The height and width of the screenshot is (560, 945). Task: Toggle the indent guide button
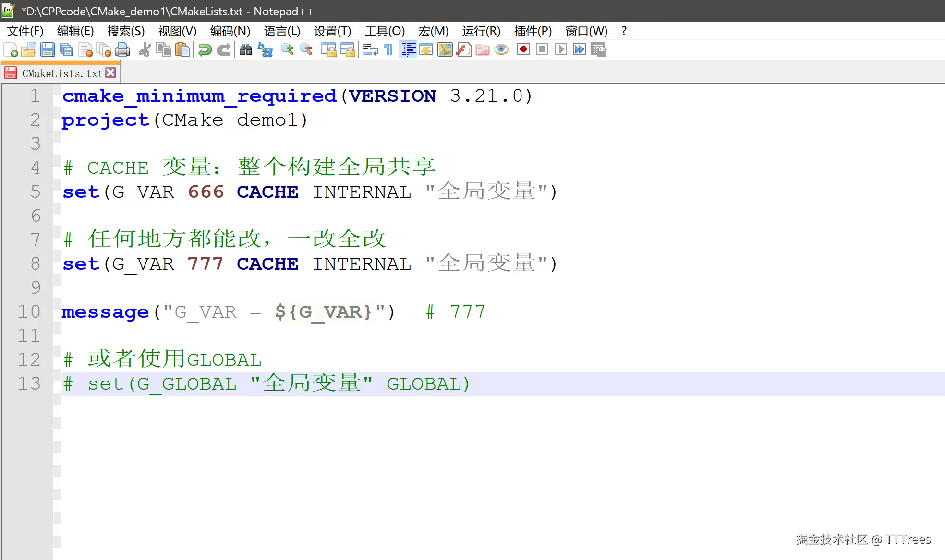[408, 50]
